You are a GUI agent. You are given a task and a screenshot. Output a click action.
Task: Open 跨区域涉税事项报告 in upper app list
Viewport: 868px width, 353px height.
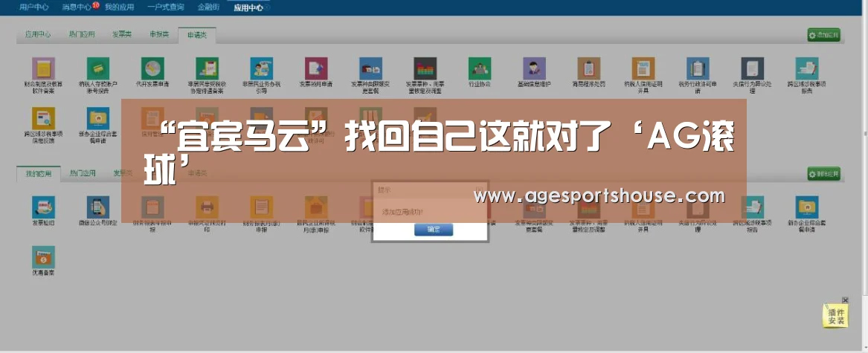806,68
